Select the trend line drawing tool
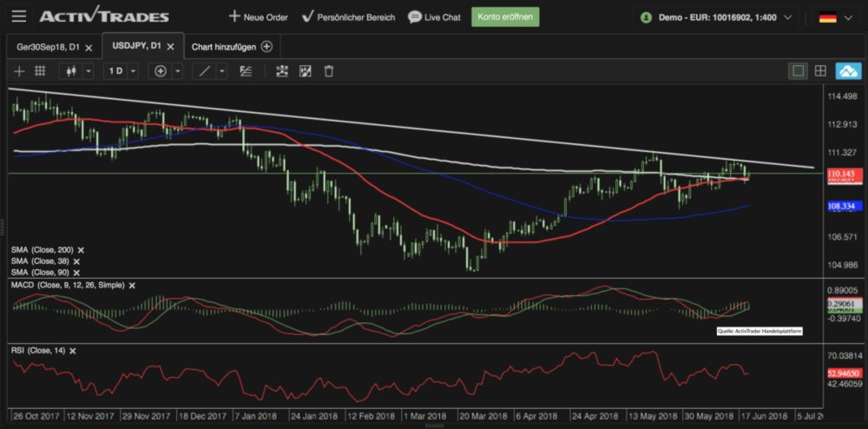The width and height of the screenshot is (868, 429). click(204, 71)
